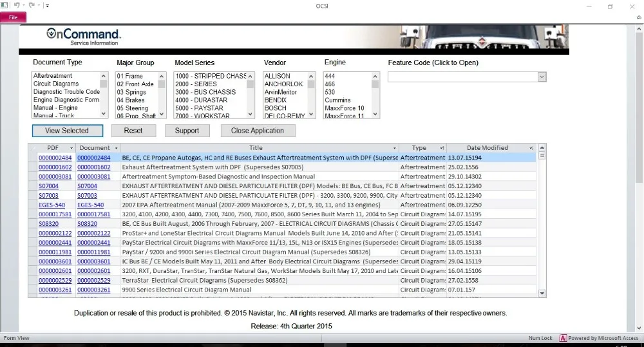The height and width of the screenshot is (347, 644).
Task: Select 1000 - STRIPPED CHASSIS model series
Action: [211, 76]
